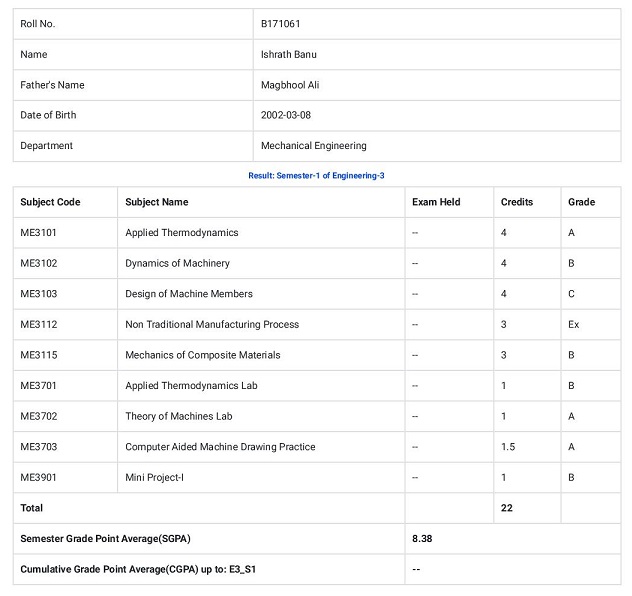Select subject code ME3101
Image resolution: width=632 pixels, height=596 pixels.
[38, 233]
